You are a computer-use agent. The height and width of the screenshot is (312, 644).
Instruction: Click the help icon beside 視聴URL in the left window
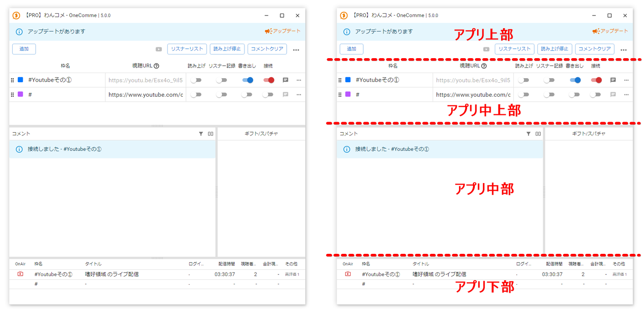[156, 66]
